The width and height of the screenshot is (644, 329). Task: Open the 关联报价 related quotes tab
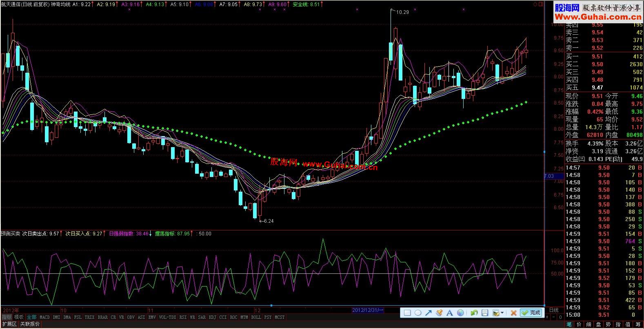(x=30, y=324)
